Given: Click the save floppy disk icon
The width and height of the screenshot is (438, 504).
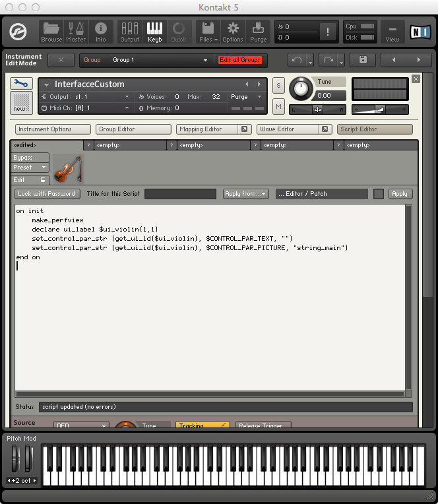Looking at the screenshot, I should tap(362, 60).
